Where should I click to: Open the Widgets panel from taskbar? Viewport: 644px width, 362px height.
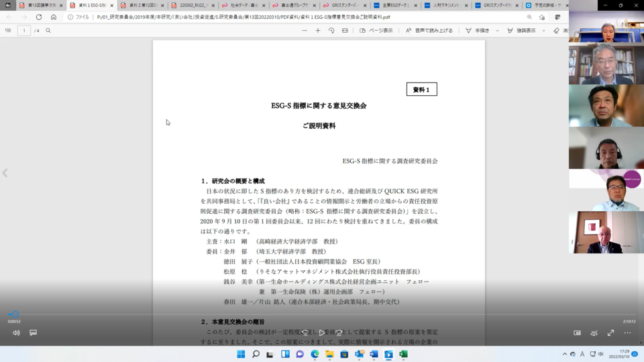coord(285,354)
